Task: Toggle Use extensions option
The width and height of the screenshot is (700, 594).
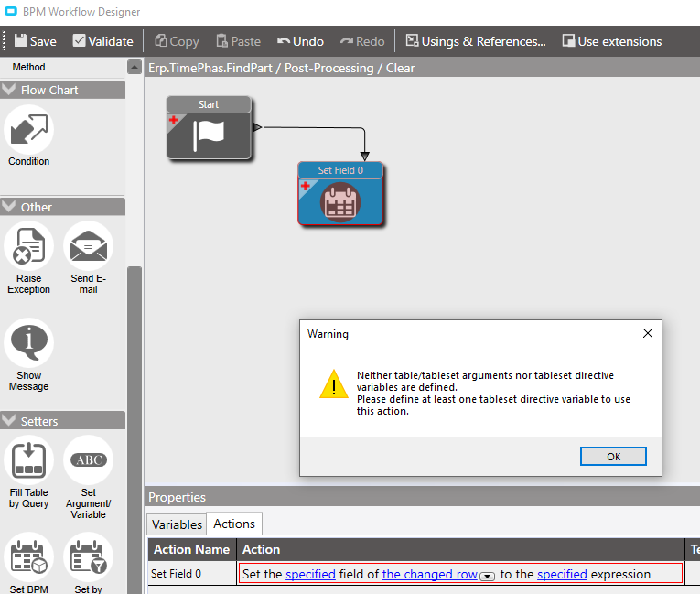Action: coord(612,41)
